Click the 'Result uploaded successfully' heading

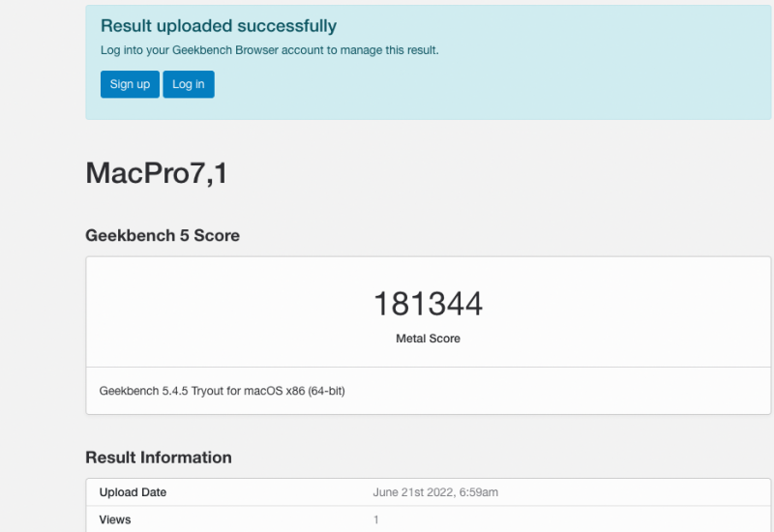[x=219, y=26]
